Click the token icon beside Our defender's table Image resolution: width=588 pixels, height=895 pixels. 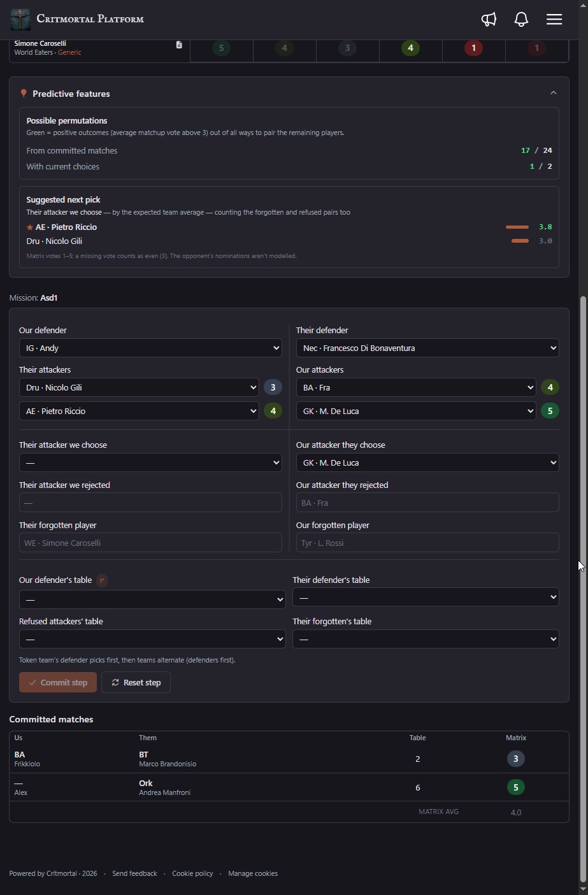click(x=102, y=580)
